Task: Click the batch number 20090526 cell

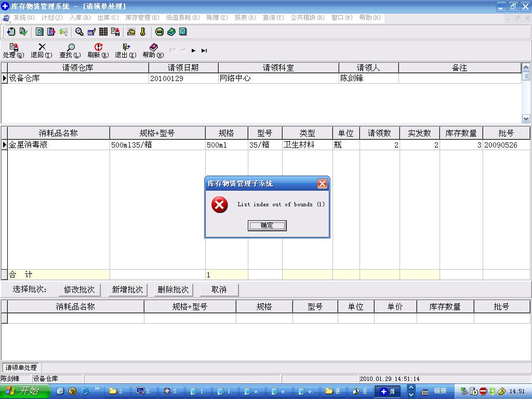Action: point(506,145)
